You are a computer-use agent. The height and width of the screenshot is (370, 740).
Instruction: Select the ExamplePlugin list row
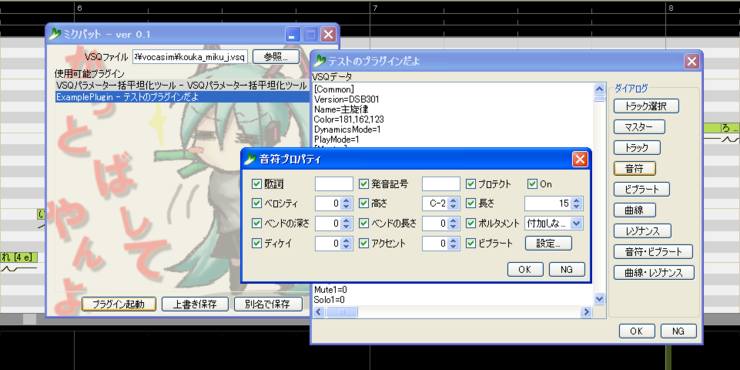[182, 97]
